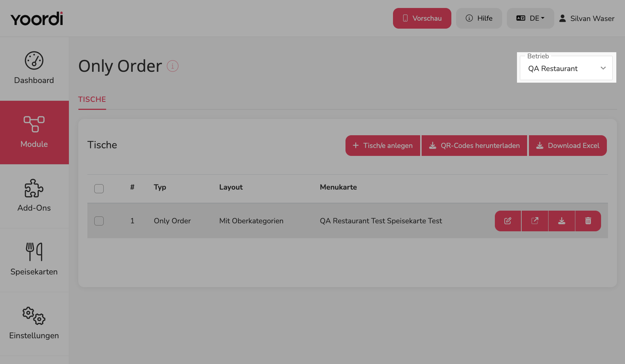Open the DE language dropdown

pyautogui.click(x=530, y=18)
